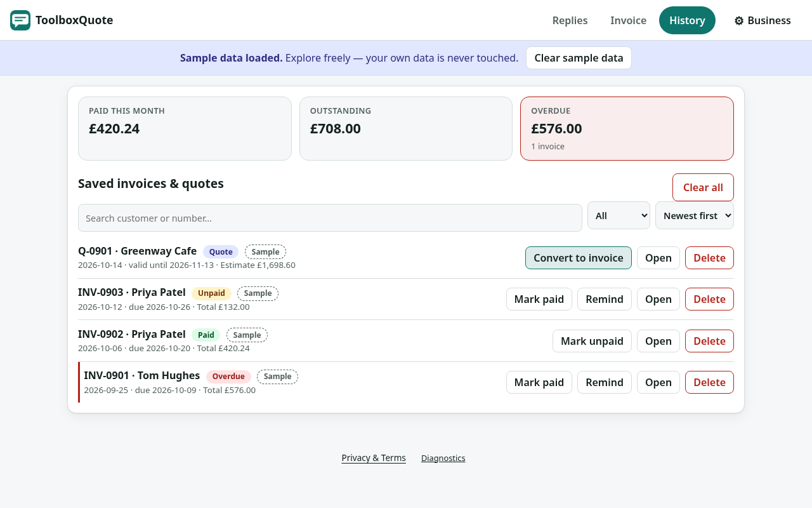The width and height of the screenshot is (812, 508).
Task: Click the ToolboxQuote chat logo icon
Action: pos(20,20)
